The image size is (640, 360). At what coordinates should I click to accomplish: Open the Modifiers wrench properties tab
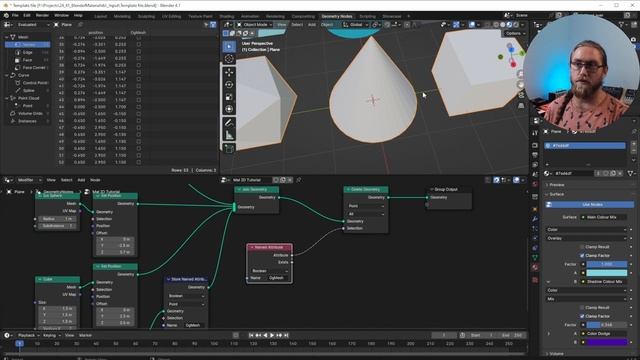(x=536, y=218)
